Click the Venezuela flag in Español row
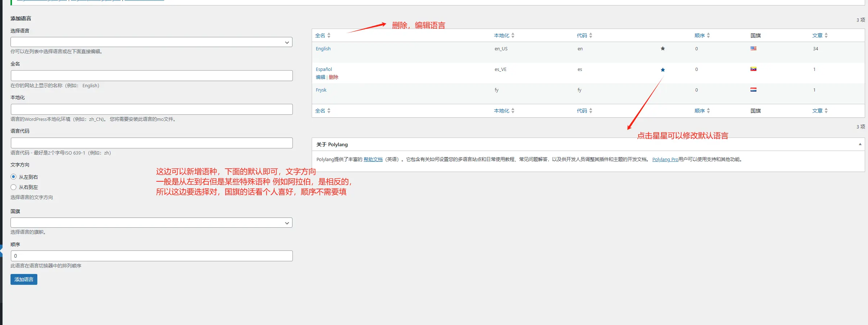Image resolution: width=868 pixels, height=325 pixels. (x=753, y=69)
